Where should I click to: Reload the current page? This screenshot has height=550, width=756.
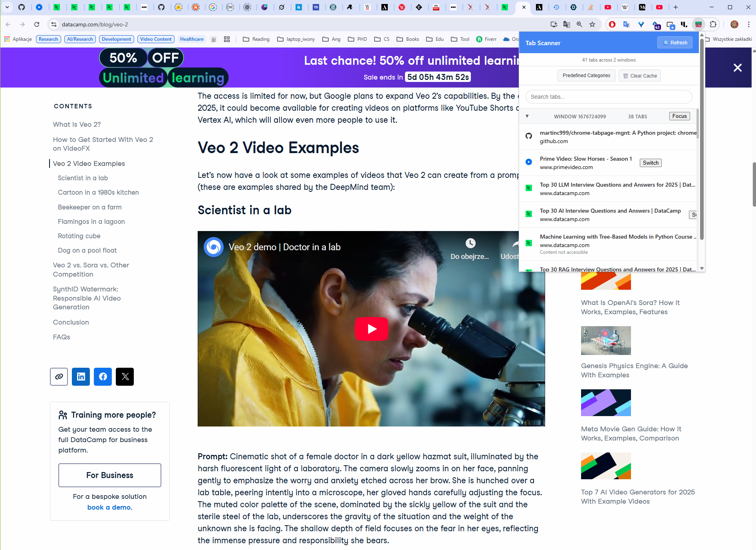tap(37, 24)
